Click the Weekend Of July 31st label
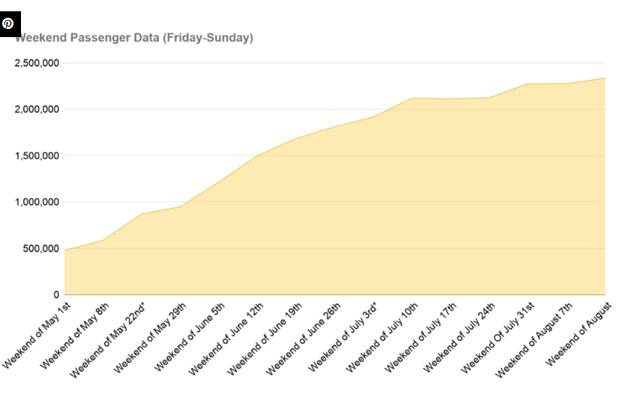 (498, 337)
